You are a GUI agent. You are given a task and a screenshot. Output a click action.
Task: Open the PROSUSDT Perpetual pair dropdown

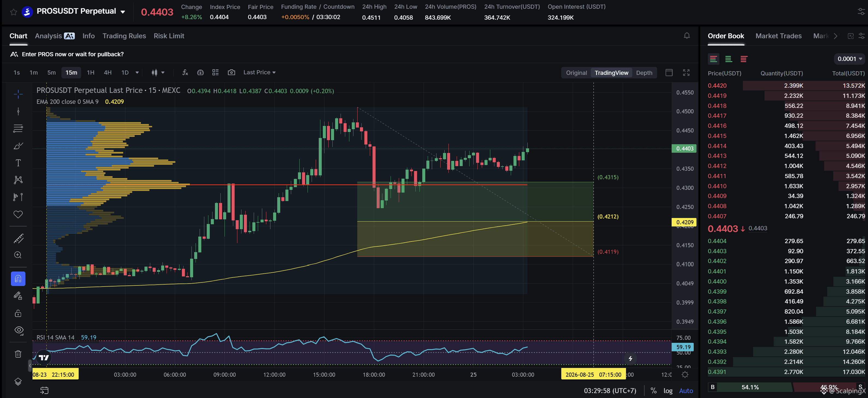point(123,12)
